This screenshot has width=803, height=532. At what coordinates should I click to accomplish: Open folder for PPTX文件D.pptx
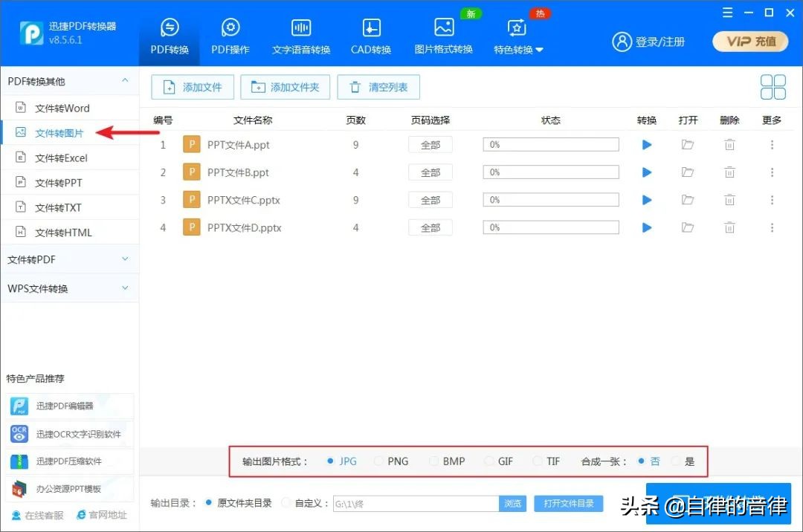point(687,227)
